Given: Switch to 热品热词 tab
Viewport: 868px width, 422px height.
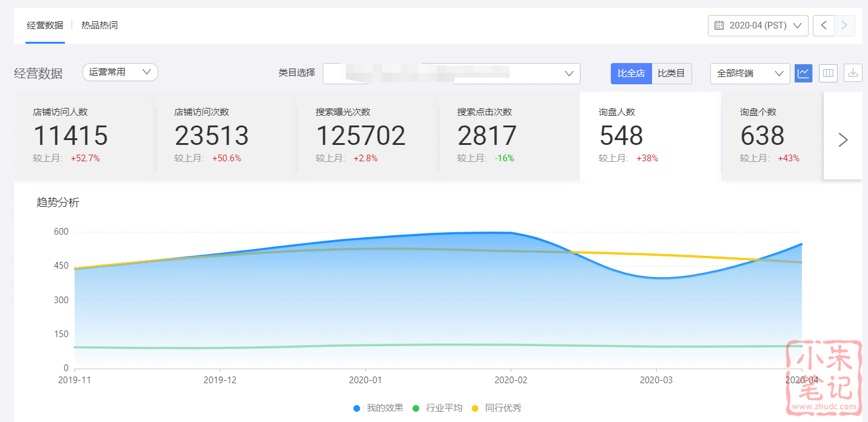Looking at the screenshot, I should 99,25.
